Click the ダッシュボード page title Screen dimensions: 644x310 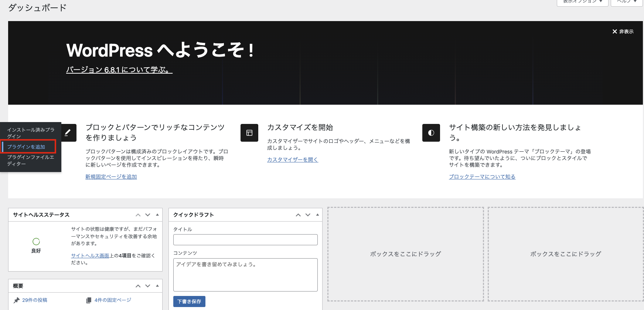(37, 7)
